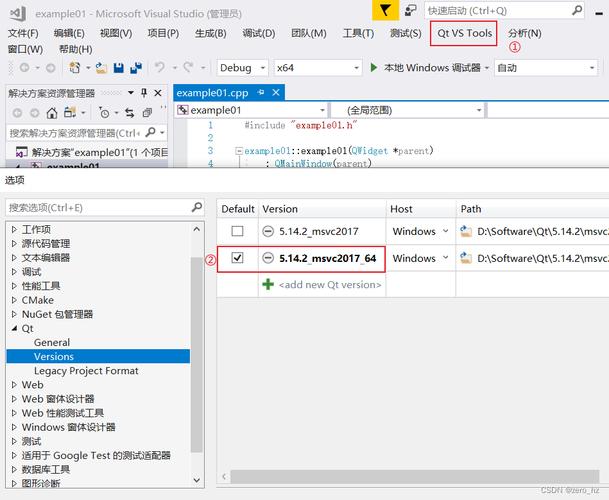Click the open file toolbar icon
The width and height of the screenshot is (609, 500).
101,68
